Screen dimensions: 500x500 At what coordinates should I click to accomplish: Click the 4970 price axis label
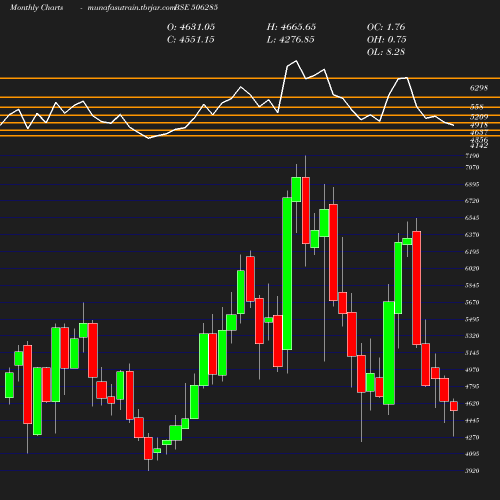pyautogui.click(x=472, y=370)
